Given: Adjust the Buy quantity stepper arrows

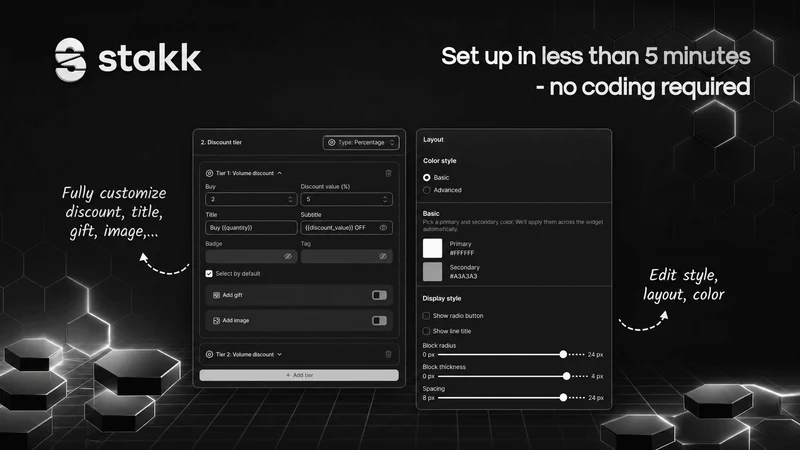Looking at the screenshot, I should pyautogui.click(x=290, y=199).
